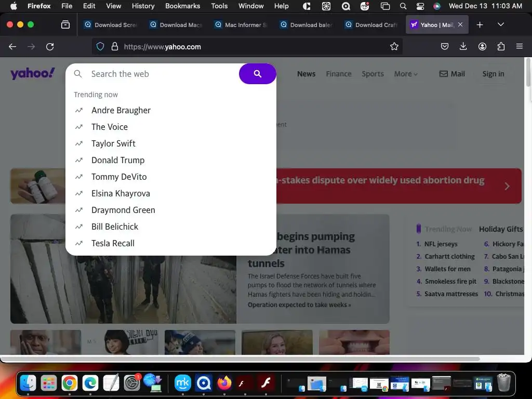Image resolution: width=532 pixels, height=399 pixels.
Task: Open the Trash in the dock
Action: pos(504,383)
